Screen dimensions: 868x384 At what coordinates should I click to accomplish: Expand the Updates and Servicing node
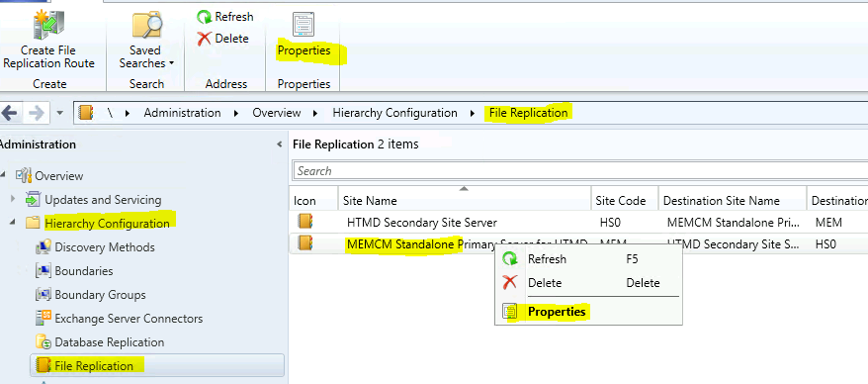point(13,199)
